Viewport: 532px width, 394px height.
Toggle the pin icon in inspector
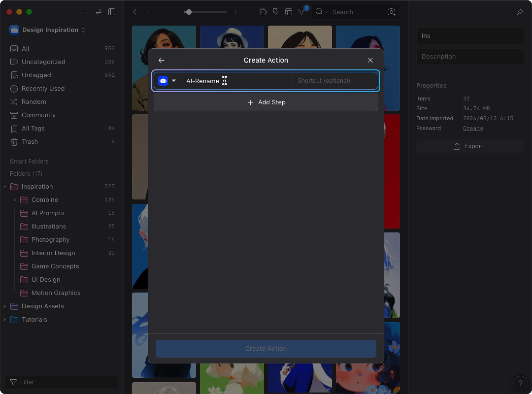520,12
